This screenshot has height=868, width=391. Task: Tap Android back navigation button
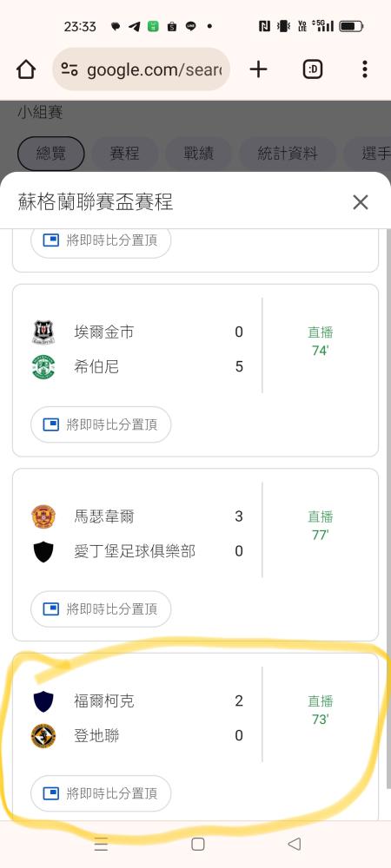[294, 844]
